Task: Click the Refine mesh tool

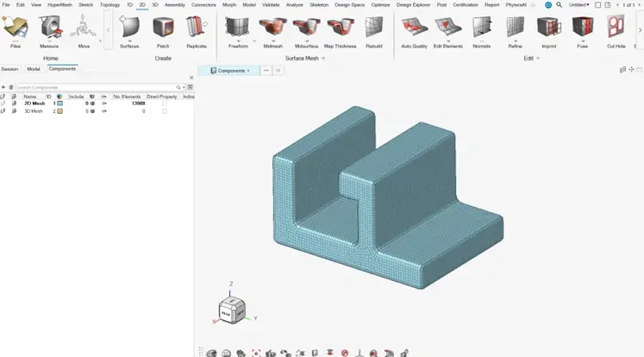Action: click(515, 30)
